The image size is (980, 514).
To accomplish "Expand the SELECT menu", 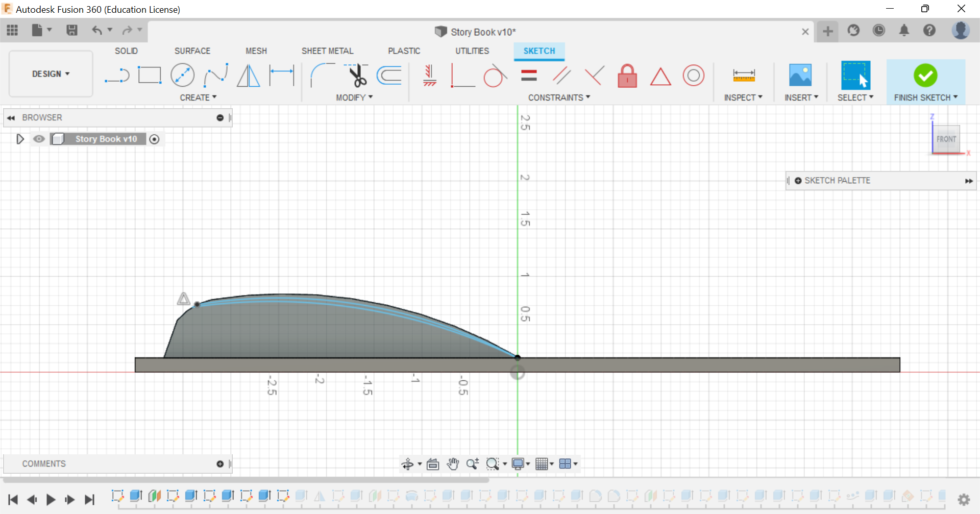I will point(855,97).
